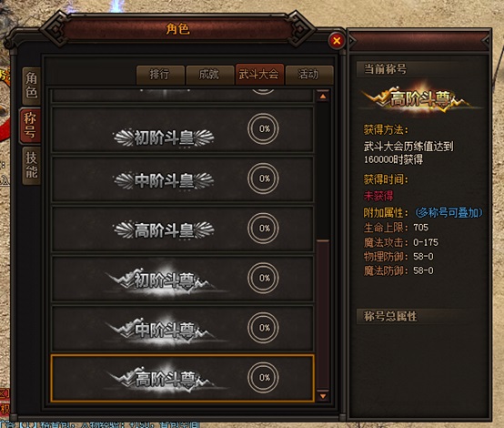Open the 活动 events tab
504x428 pixels.
point(309,75)
